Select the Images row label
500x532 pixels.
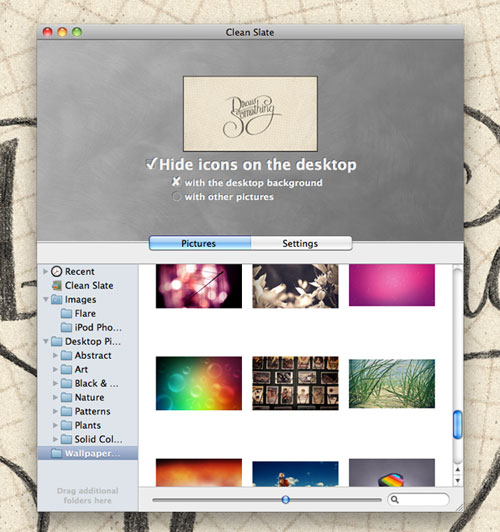80,300
